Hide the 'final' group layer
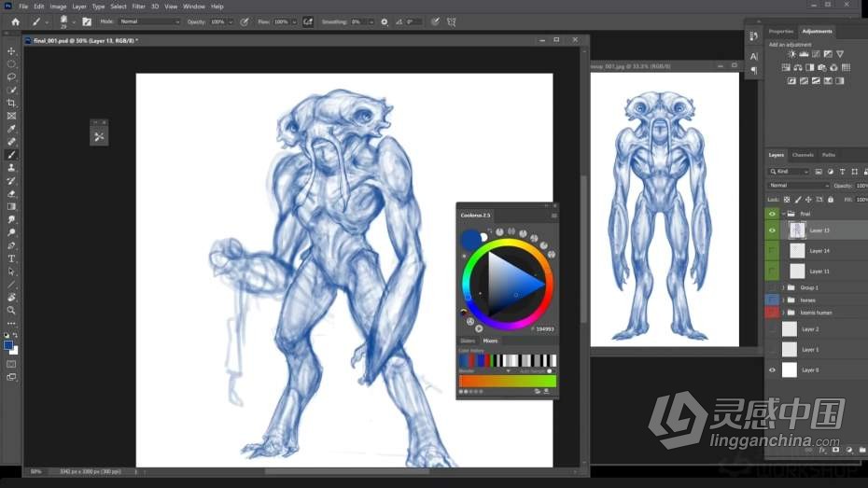 point(772,214)
